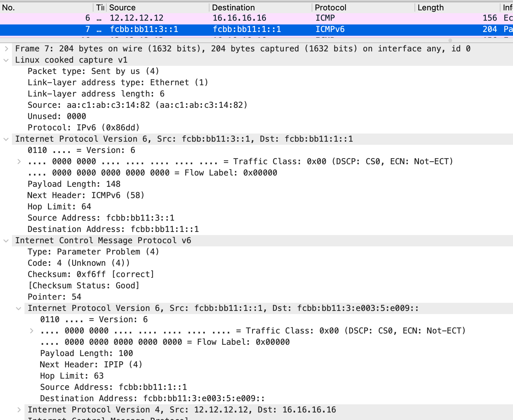Select outer 'Flow Label: 0x00000' field

[152, 173]
